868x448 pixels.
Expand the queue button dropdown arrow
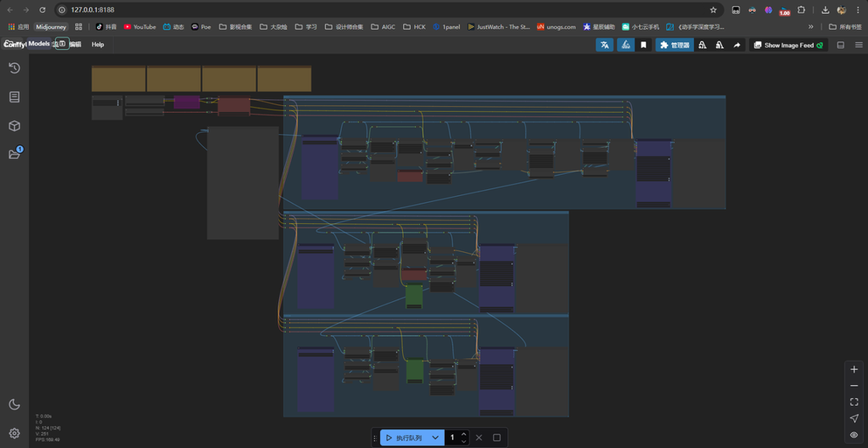pyautogui.click(x=434, y=437)
